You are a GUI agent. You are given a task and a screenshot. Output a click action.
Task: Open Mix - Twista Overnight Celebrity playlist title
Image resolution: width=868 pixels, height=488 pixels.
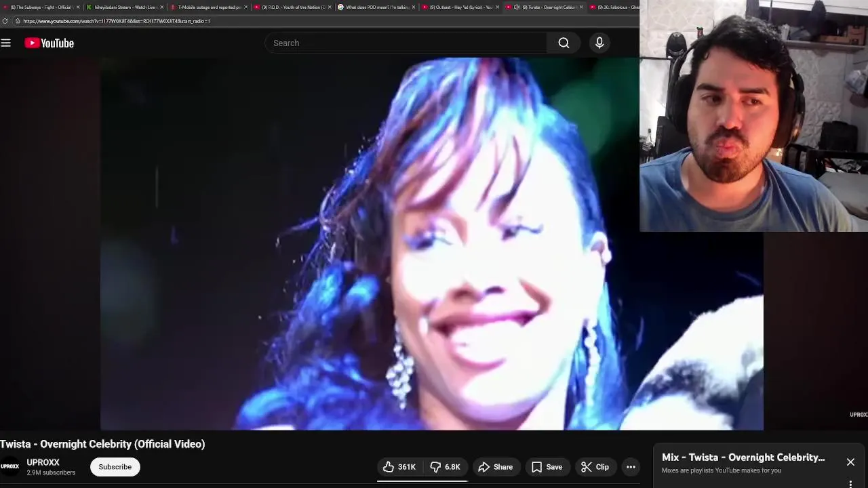743,457
